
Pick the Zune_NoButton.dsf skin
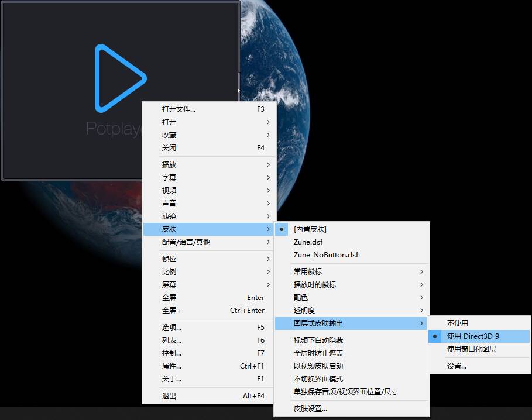coord(326,255)
